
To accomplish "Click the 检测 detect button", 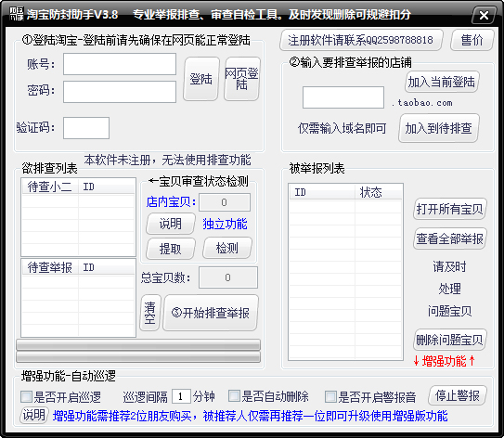I will (227, 248).
